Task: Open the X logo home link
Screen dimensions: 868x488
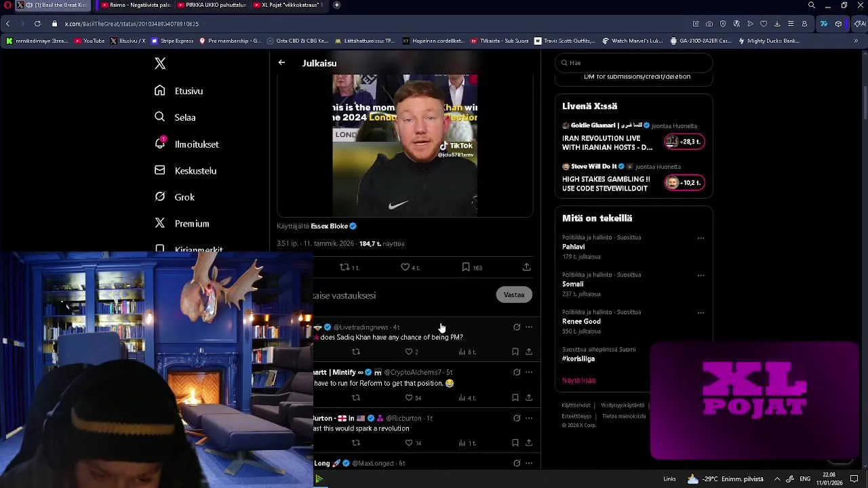Action: 160,63
